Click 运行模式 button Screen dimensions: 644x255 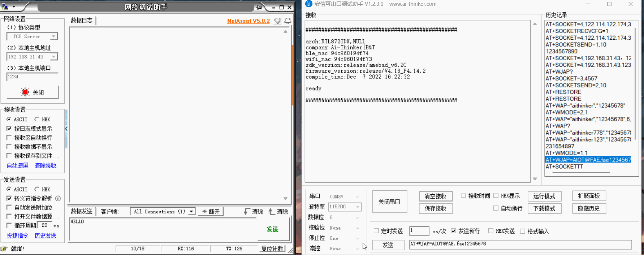[544, 196]
